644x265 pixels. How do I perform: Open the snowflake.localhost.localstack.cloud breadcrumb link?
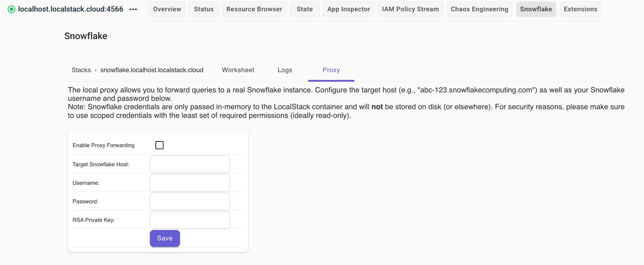pyautogui.click(x=152, y=70)
